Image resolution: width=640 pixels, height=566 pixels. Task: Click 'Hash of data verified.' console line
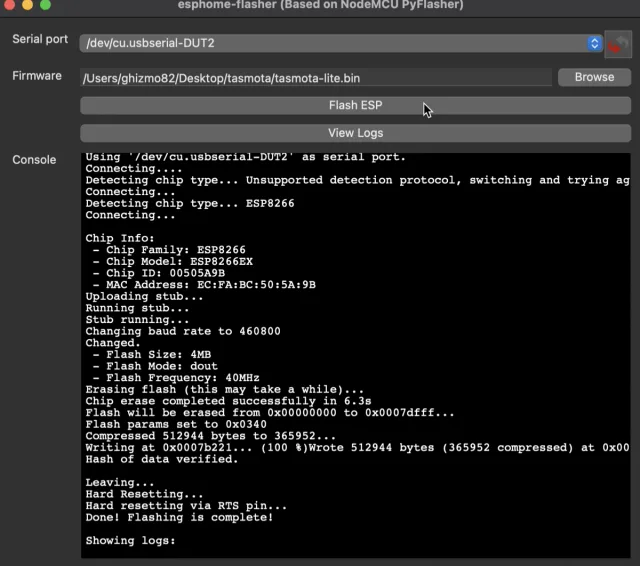(x=161, y=458)
